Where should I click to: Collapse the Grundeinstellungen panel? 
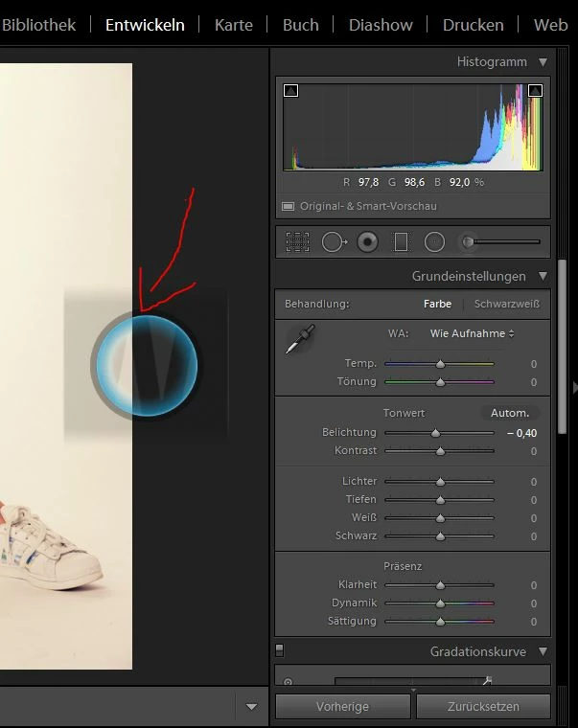pyautogui.click(x=543, y=276)
